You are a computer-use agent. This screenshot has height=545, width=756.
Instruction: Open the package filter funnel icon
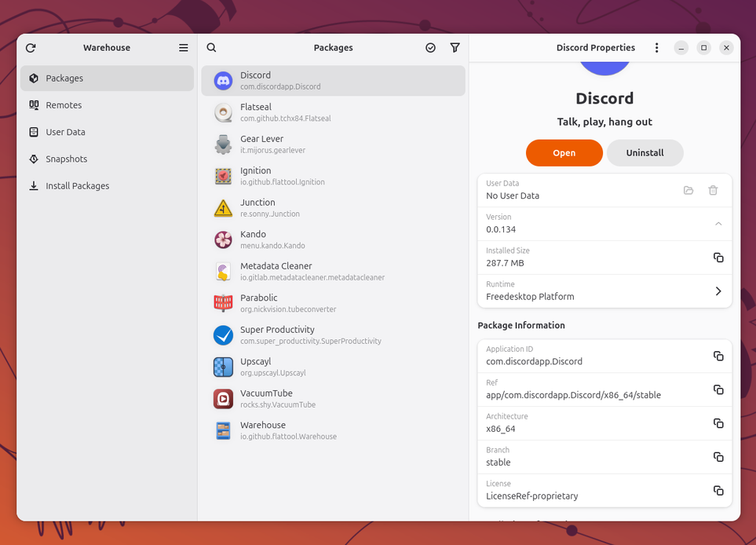[455, 47]
